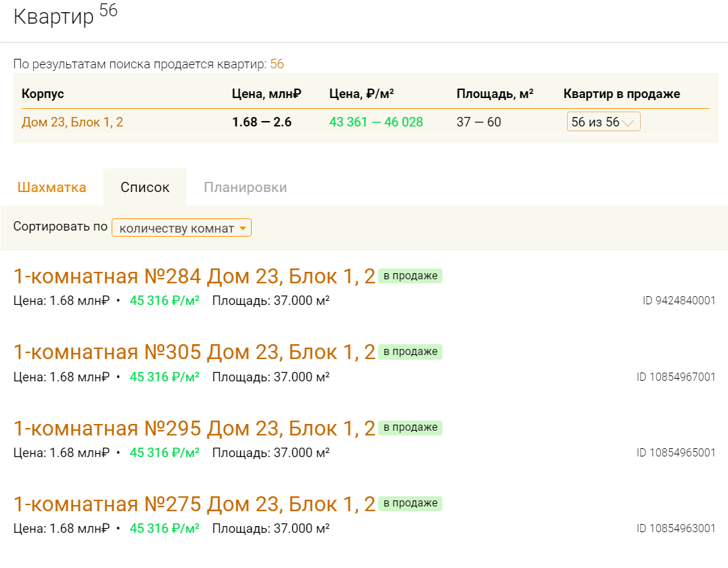Click the "Площадь, м²" column header
728x568 pixels.
coord(495,94)
